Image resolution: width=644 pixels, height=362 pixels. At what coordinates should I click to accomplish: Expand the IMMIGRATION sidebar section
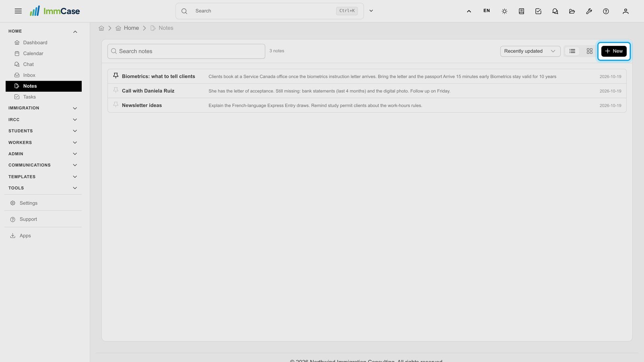tap(43, 108)
